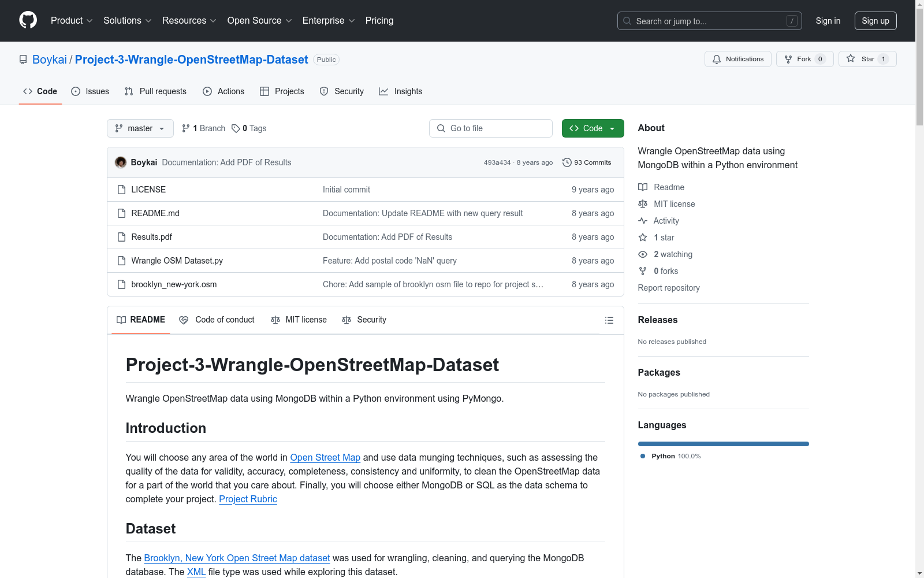Click star icon beside 1 star
The width and height of the screenshot is (924, 578).
point(643,238)
